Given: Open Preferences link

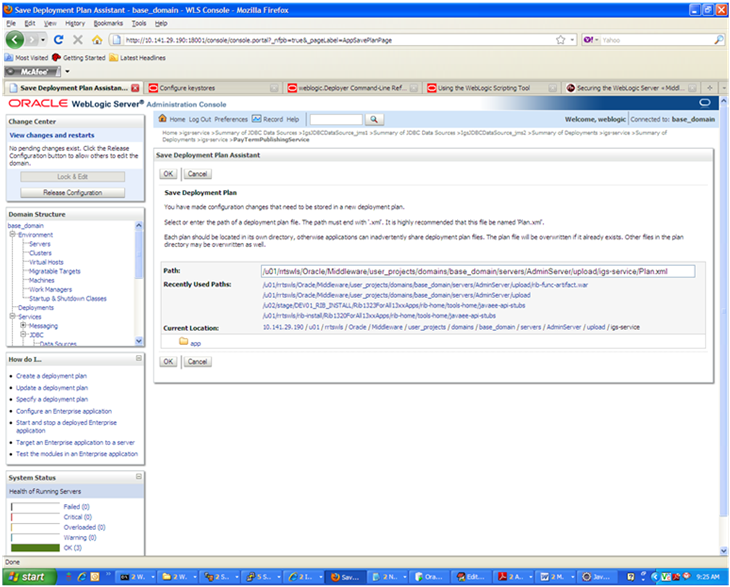Looking at the screenshot, I should click(x=231, y=119).
